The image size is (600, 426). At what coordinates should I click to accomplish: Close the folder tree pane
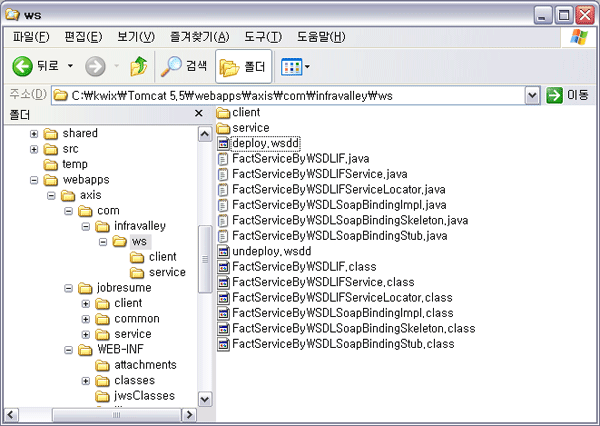click(198, 114)
